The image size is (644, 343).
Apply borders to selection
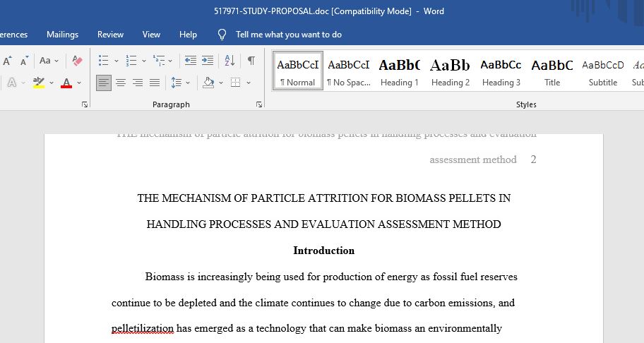pos(236,83)
